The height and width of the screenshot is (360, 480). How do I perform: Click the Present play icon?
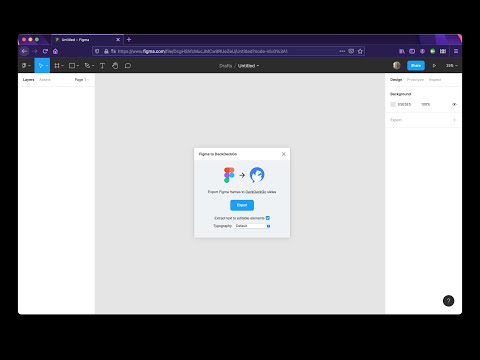click(434, 66)
